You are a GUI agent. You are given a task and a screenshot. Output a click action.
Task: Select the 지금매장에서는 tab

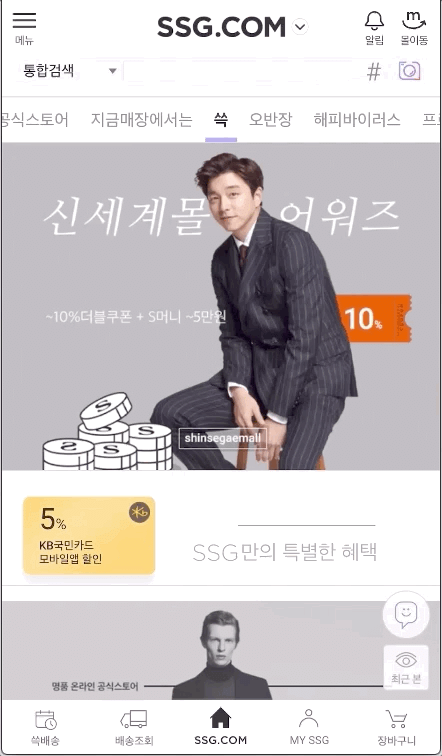[141, 120]
